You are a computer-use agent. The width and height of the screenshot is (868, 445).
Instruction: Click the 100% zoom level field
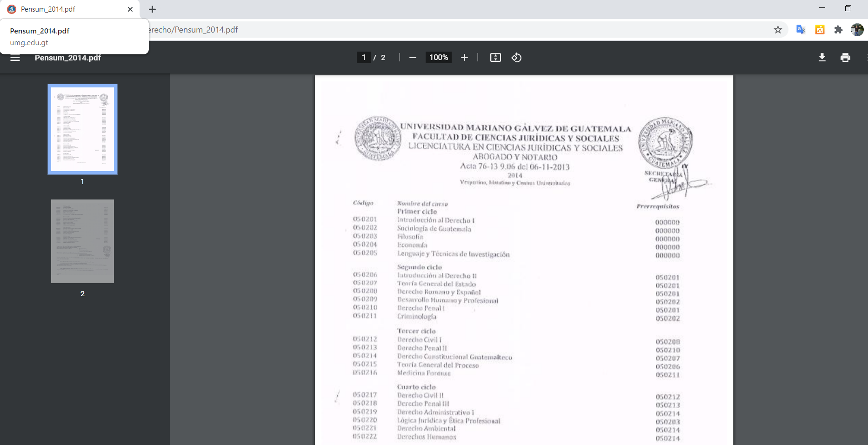438,58
